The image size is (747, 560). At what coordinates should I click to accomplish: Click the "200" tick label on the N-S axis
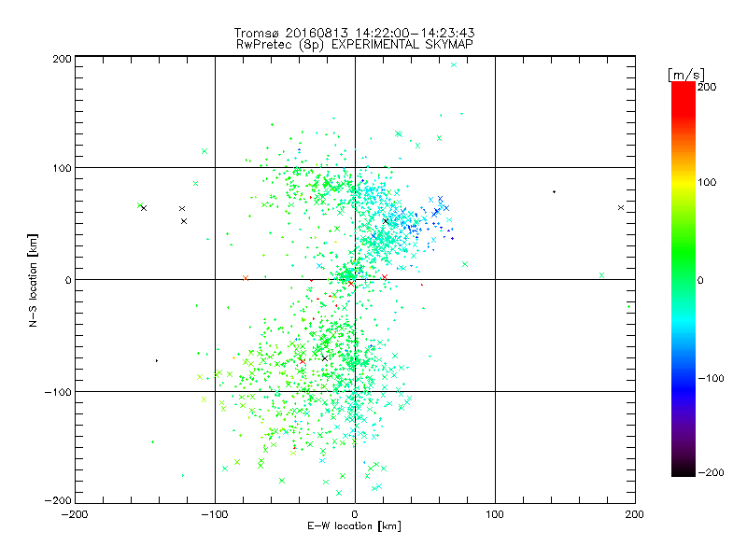tap(62, 59)
